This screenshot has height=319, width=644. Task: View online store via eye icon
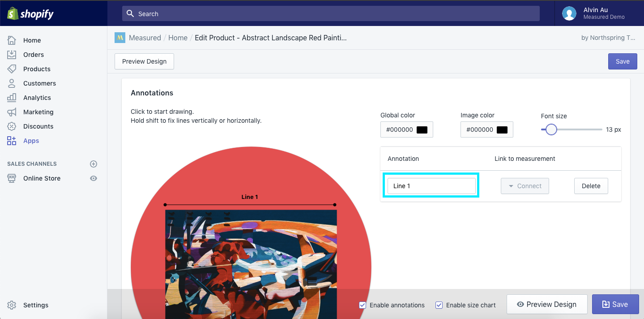pyautogui.click(x=94, y=178)
